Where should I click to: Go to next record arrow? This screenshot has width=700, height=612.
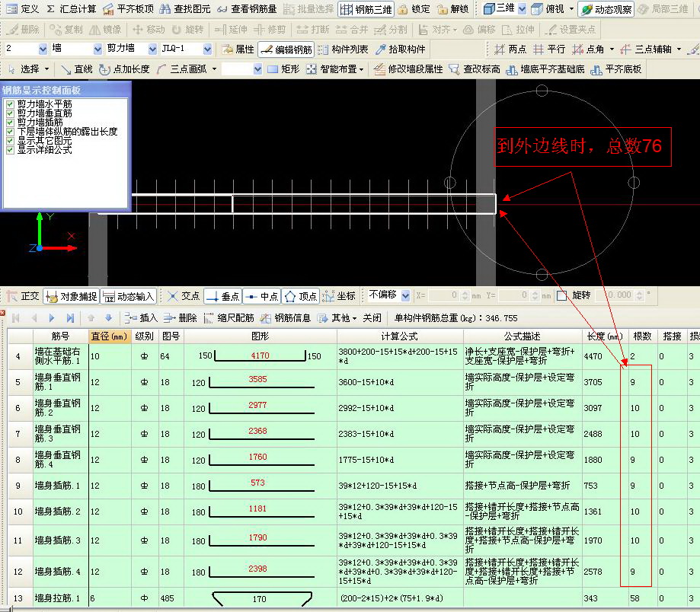click(52, 318)
